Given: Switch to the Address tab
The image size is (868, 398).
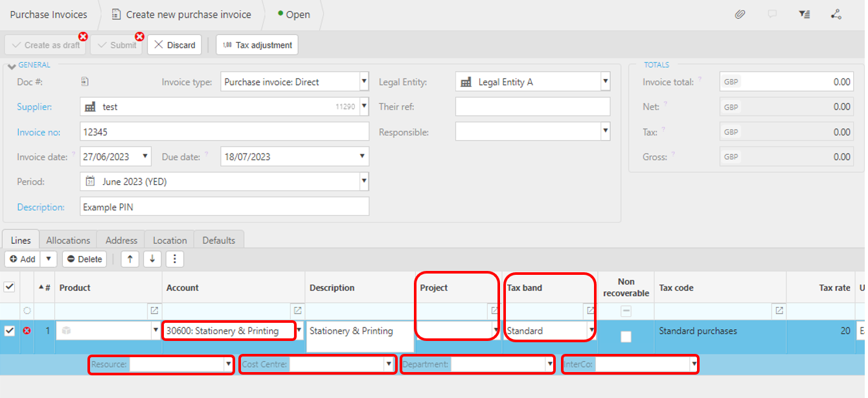Looking at the screenshot, I should [121, 240].
